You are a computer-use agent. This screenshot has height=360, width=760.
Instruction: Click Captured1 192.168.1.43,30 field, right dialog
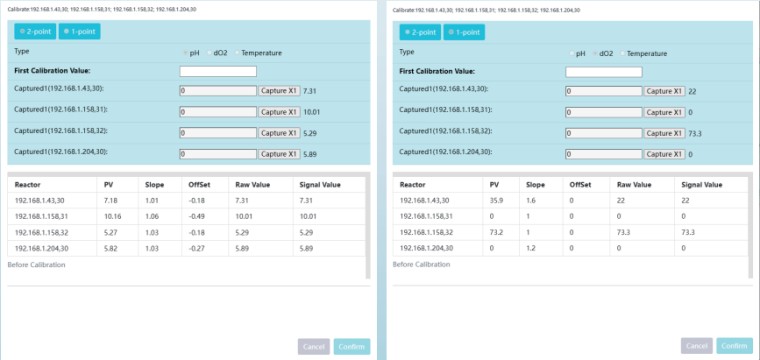[604, 92]
